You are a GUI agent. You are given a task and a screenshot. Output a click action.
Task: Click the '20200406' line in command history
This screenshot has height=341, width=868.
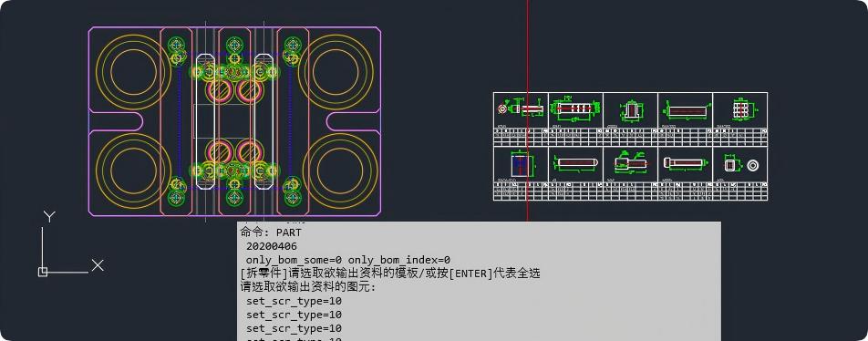click(x=272, y=246)
